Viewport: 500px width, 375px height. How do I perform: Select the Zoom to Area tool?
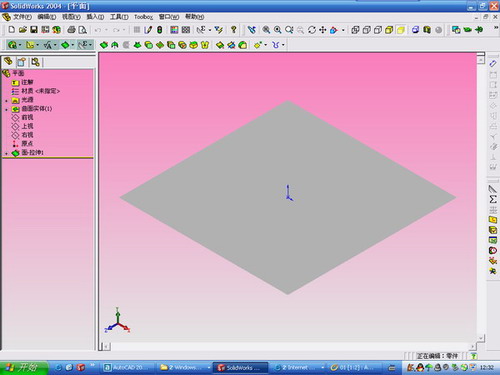coord(277,30)
